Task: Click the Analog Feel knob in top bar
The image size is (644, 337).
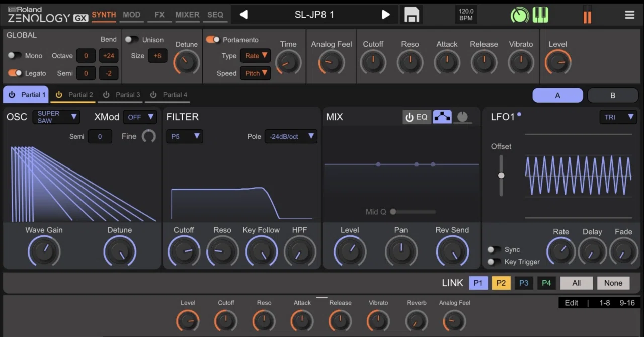Action: pos(331,62)
